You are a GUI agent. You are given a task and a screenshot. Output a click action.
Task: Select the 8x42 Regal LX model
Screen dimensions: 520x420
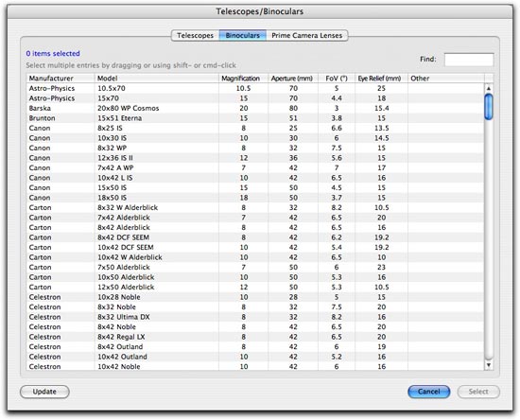pyautogui.click(x=121, y=337)
